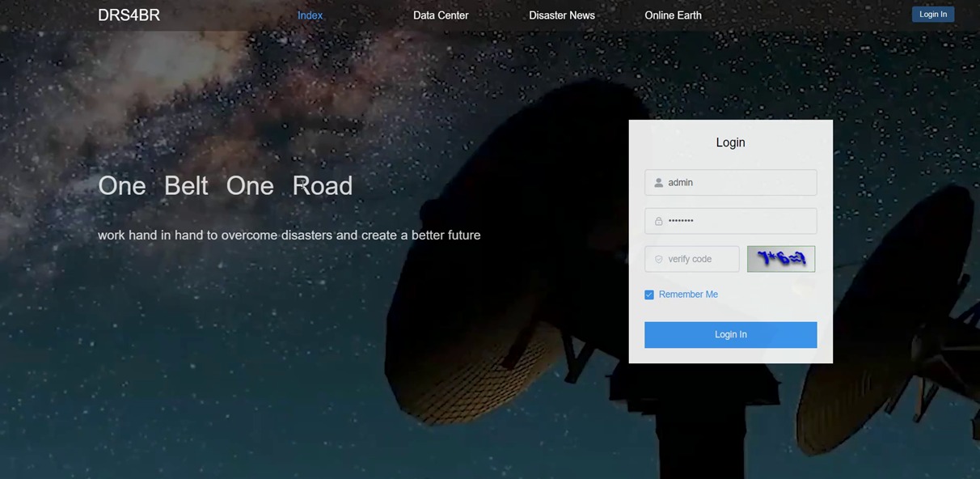The width and height of the screenshot is (980, 479).
Task: Submit with the wide blue Login In button
Action: 730,335
